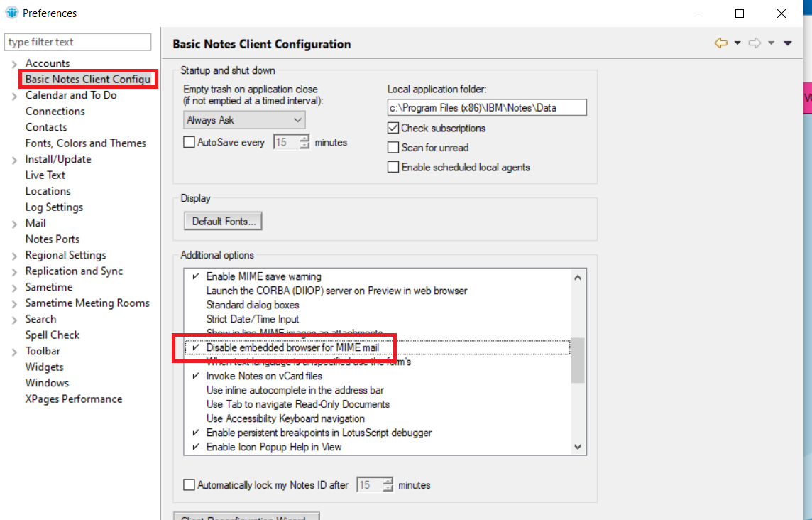
Task: Expand the Calendar and To Do node
Action: click(14, 97)
